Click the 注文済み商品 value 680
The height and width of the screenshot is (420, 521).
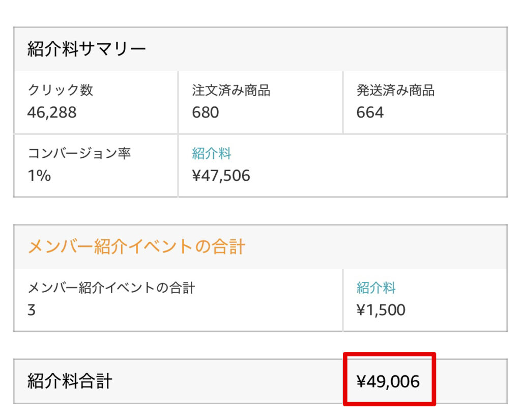(206, 112)
